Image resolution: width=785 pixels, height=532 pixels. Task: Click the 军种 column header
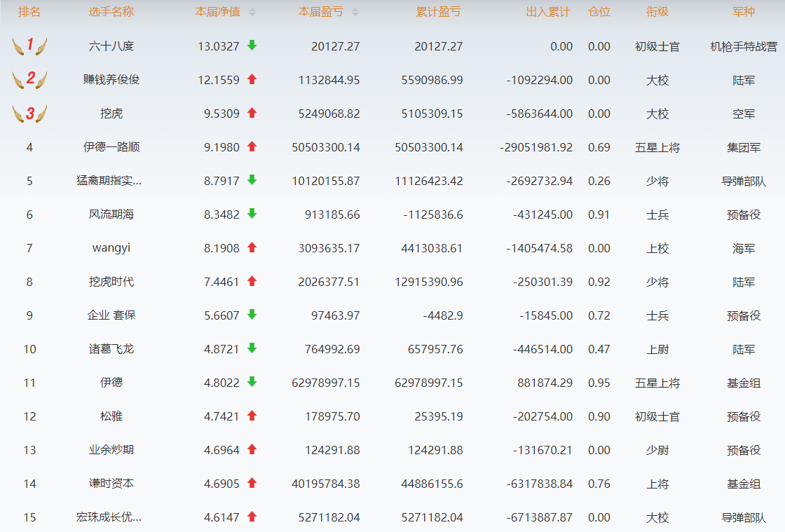point(744,12)
